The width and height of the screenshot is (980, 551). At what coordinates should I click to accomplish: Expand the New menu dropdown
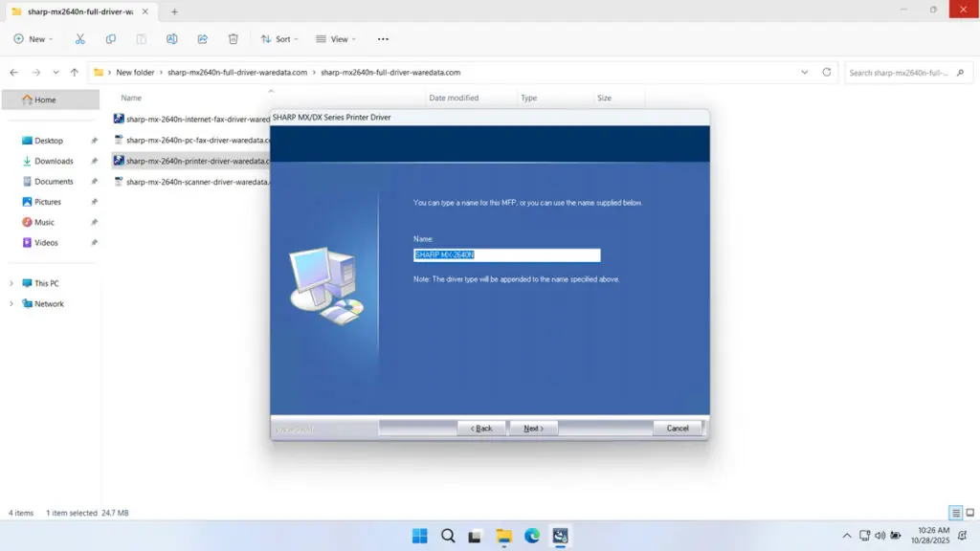point(33,39)
